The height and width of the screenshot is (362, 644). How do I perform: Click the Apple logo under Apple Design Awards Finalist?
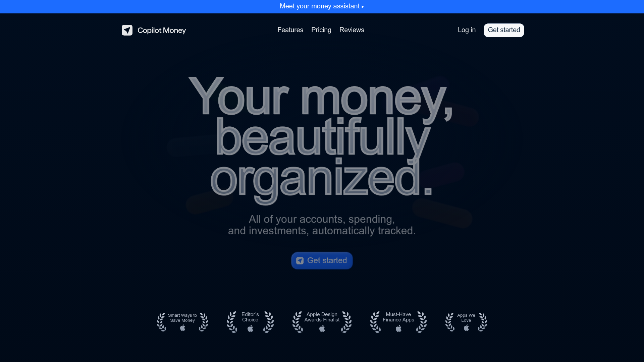point(322,328)
